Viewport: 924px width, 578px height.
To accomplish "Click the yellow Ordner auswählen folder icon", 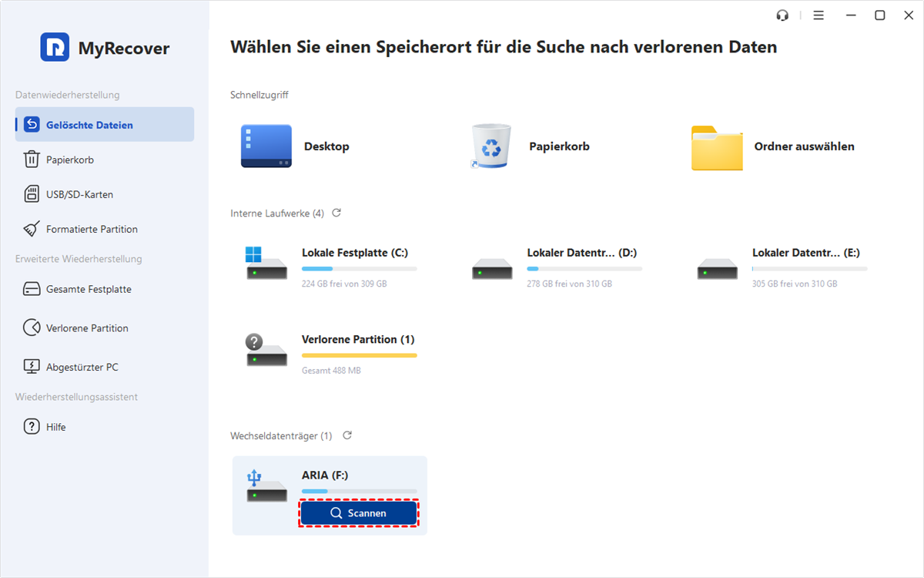I will [x=717, y=147].
